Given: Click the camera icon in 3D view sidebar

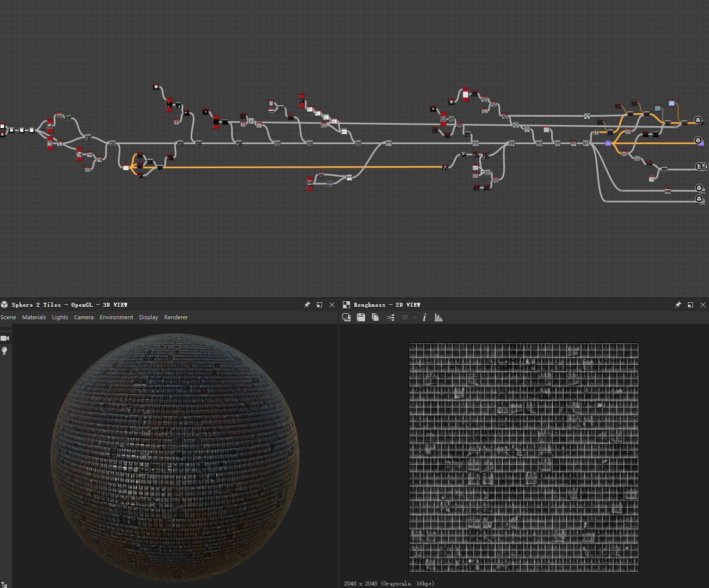Looking at the screenshot, I should [5, 338].
